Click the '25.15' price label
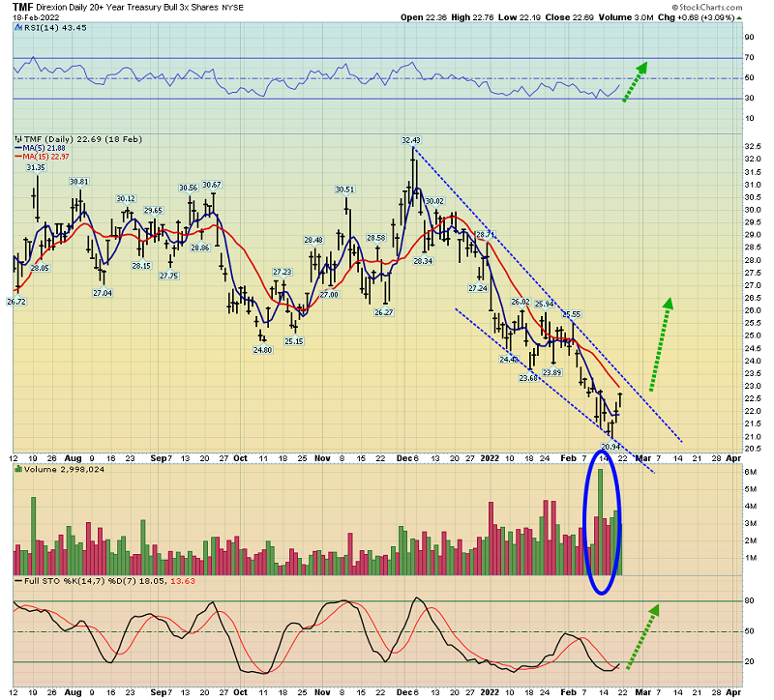 point(294,341)
